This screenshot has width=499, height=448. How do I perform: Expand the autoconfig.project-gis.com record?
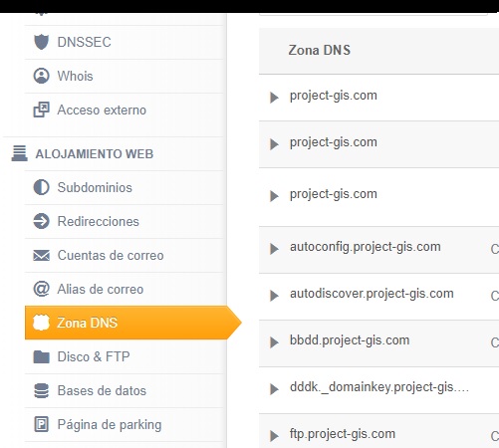pos(274,249)
